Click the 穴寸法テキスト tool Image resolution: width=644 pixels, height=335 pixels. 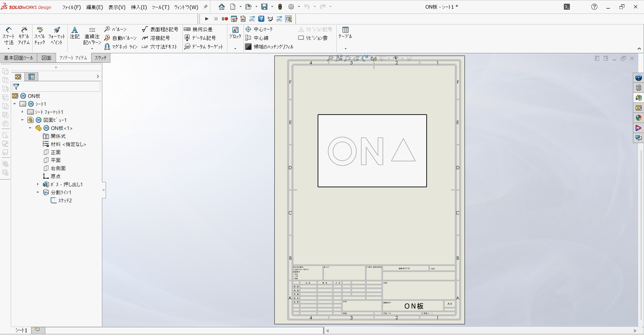tap(159, 47)
